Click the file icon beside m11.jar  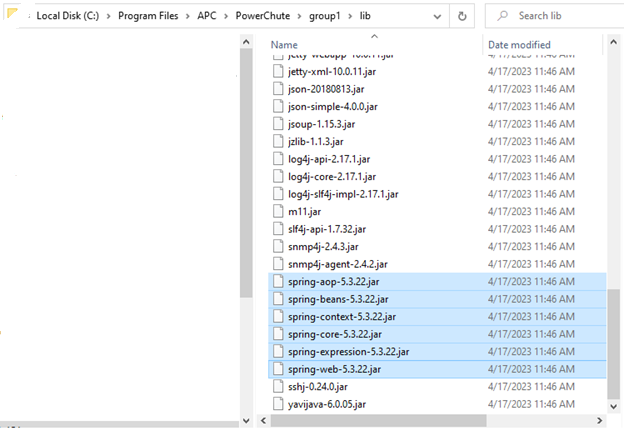point(278,211)
